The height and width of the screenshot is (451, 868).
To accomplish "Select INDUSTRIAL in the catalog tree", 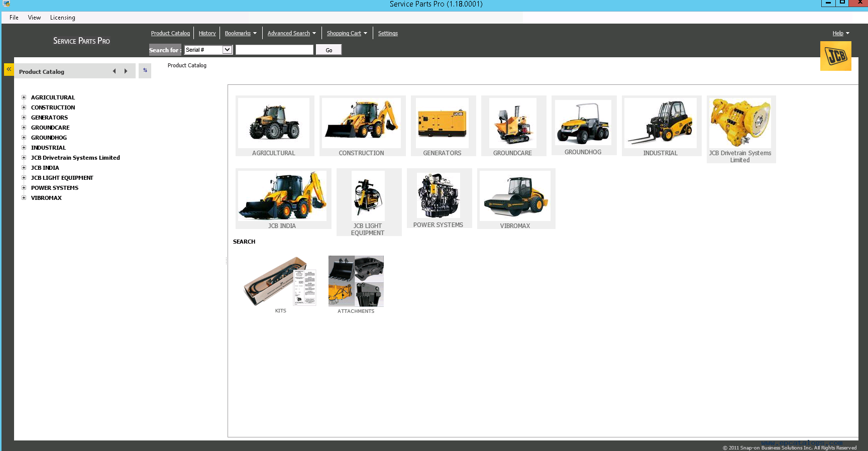I will point(48,148).
